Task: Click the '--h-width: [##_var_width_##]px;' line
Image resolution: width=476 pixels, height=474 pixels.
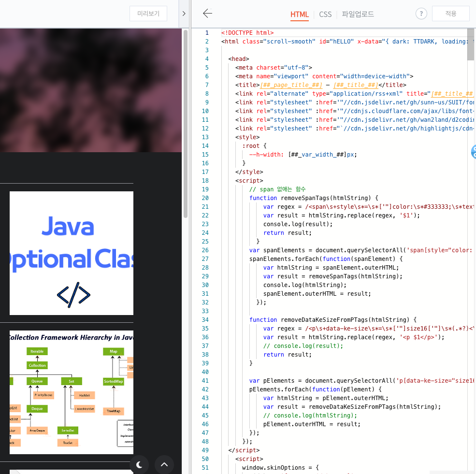Action: 303,155
